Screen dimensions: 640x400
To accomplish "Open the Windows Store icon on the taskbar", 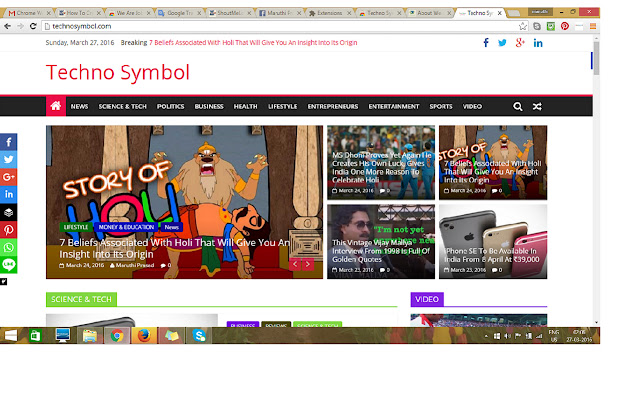I will (35, 336).
